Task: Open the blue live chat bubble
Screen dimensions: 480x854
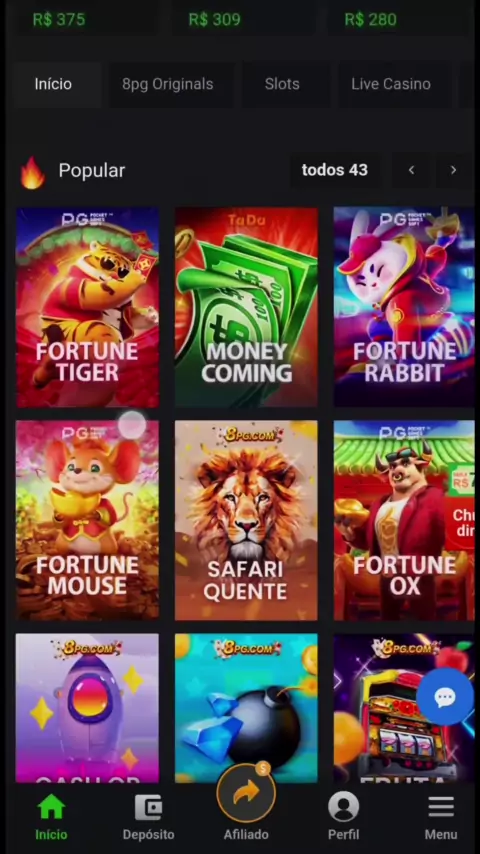Action: pyautogui.click(x=445, y=696)
